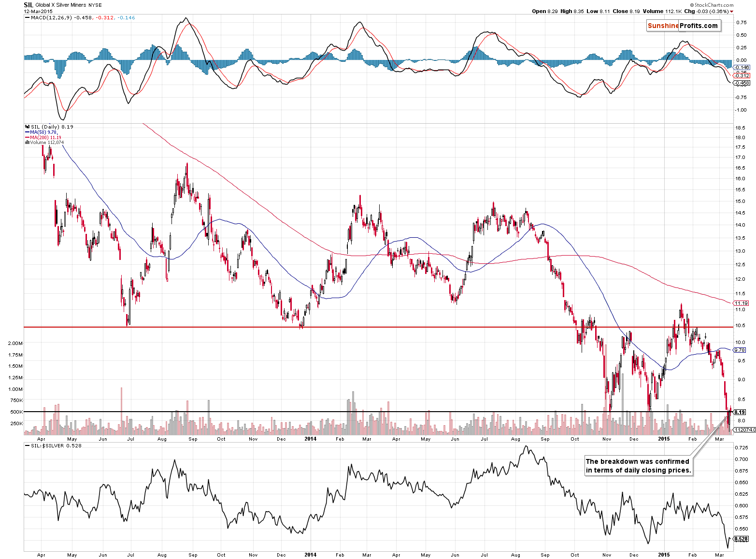Click the 8.19 last price tag

[739, 412]
